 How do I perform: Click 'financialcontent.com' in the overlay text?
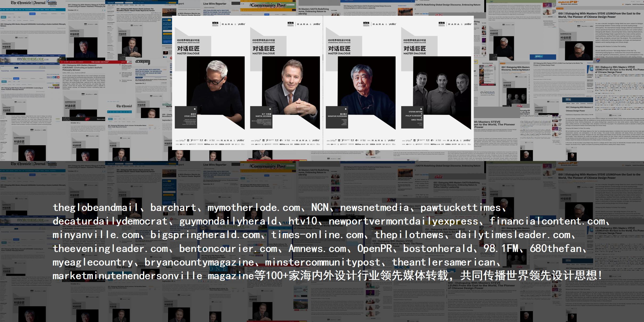click(x=547, y=221)
